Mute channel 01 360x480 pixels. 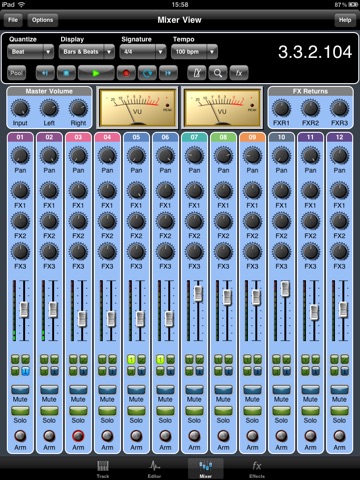(x=20, y=389)
